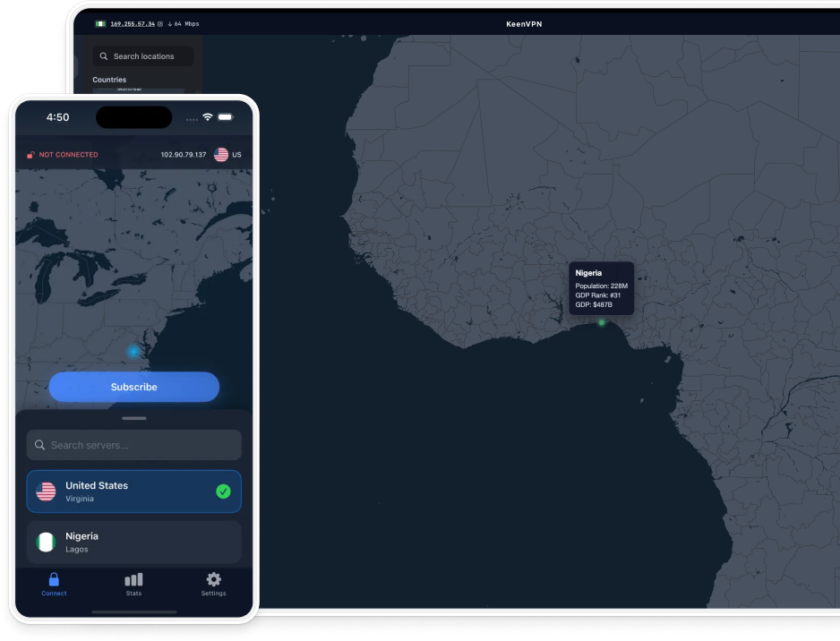Viewport: 840px width, 641px height.
Task: Click the 64 Mbps speed text
Action: [x=186, y=23]
